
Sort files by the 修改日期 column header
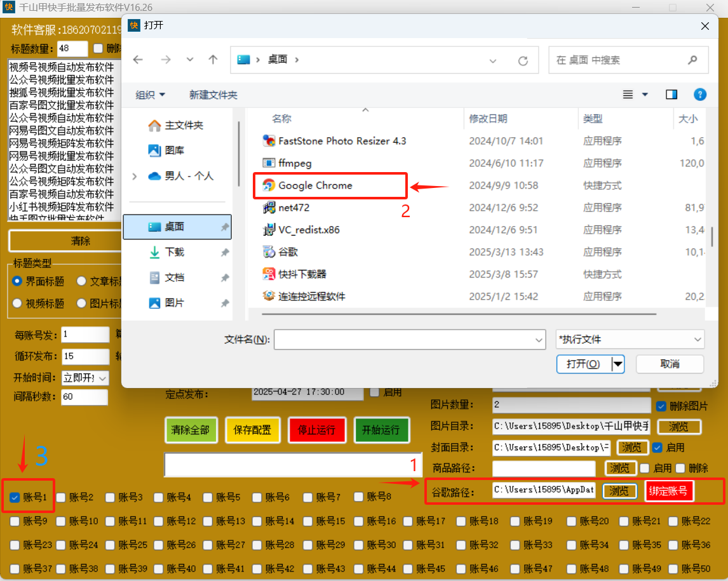pos(488,119)
